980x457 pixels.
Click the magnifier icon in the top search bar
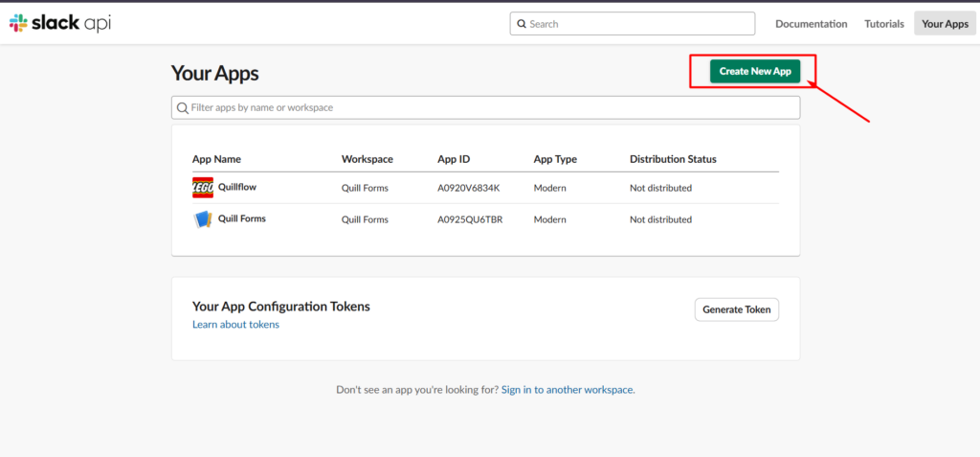[522, 24]
